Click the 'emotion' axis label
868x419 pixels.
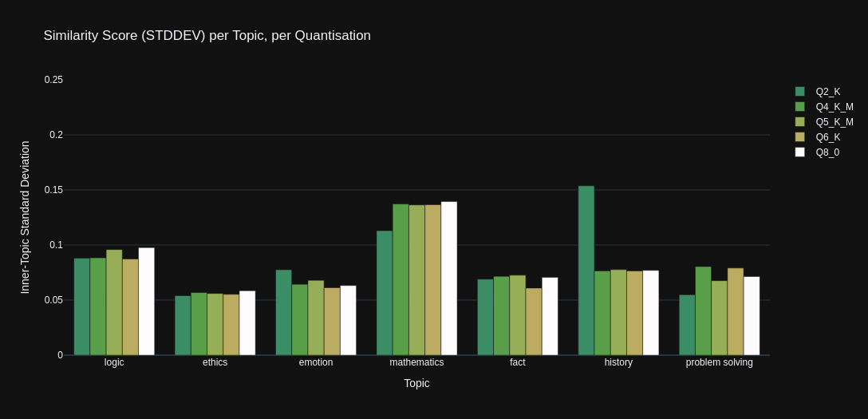point(316,362)
